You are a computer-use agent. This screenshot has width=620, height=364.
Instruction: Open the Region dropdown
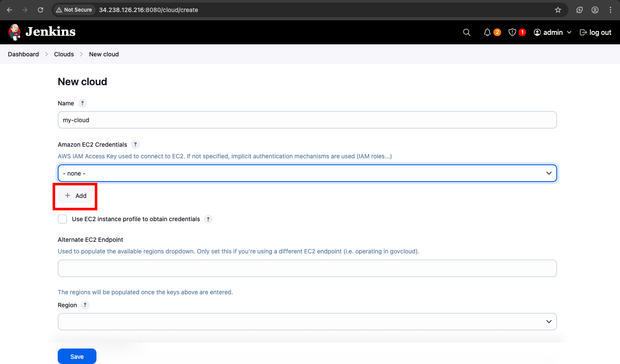pyautogui.click(x=307, y=322)
